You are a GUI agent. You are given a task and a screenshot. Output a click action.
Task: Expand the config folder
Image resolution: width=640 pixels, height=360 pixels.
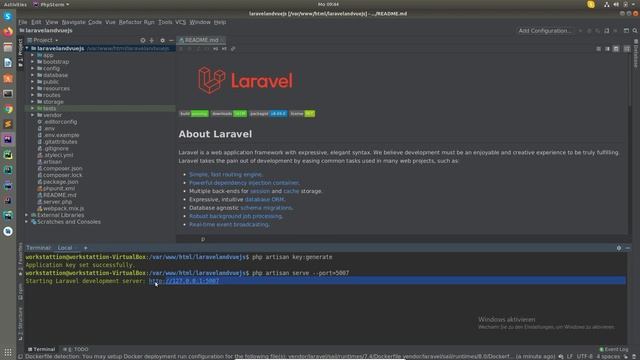(x=33, y=69)
